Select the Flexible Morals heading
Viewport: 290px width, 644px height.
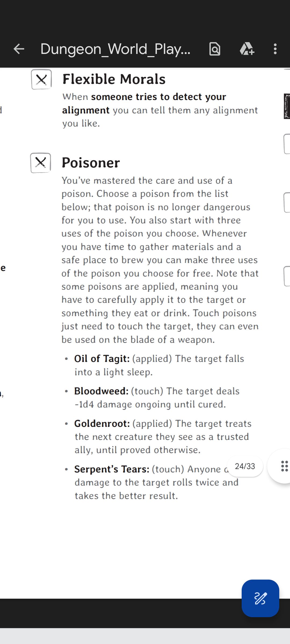114,79
